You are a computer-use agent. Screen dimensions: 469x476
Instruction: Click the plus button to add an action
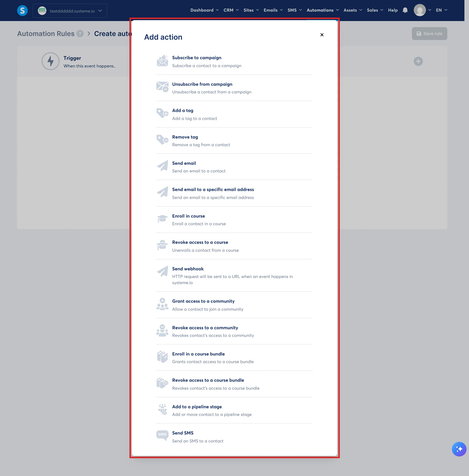click(418, 61)
